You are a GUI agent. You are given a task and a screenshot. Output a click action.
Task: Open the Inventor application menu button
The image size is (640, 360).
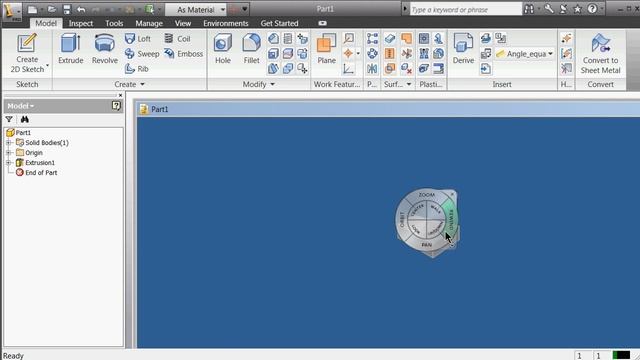(x=12, y=11)
